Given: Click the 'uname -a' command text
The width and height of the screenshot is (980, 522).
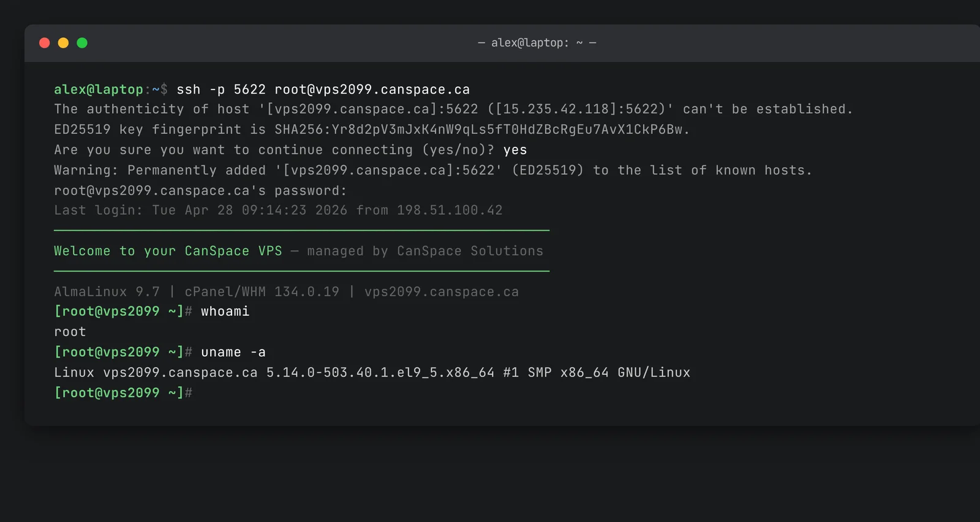Looking at the screenshot, I should (233, 352).
